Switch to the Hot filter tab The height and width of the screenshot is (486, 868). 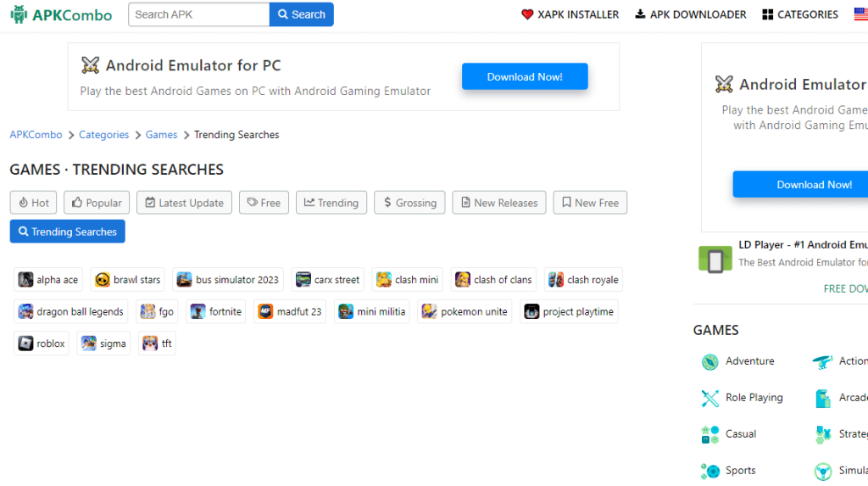point(33,203)
